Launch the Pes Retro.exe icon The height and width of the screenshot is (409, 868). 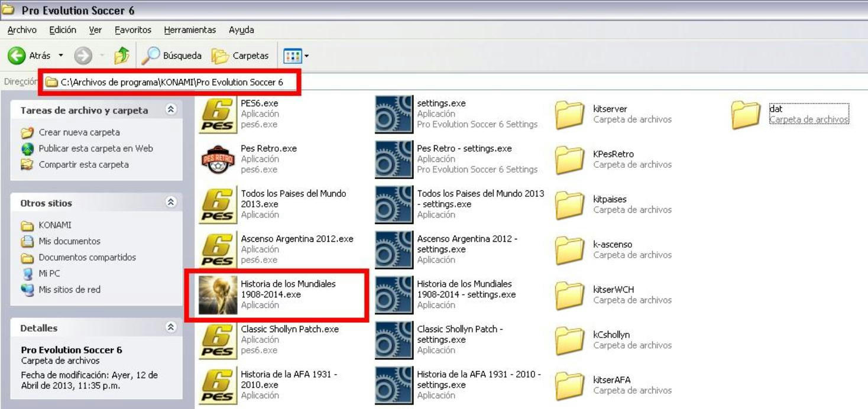[x=218, y=160]
